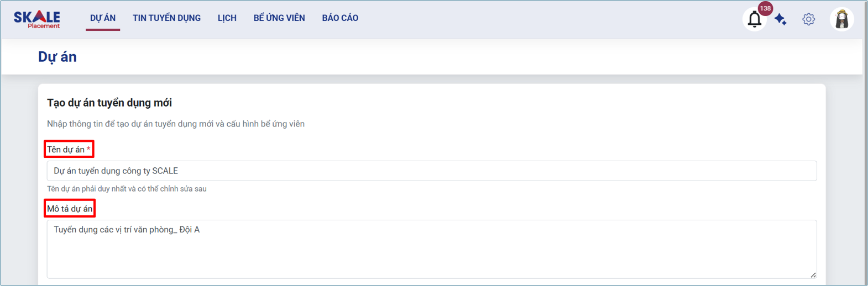This screenshot has width=868, height=286.
Task: Click inside the Mô tả dự án textarea
Action: 431,248
